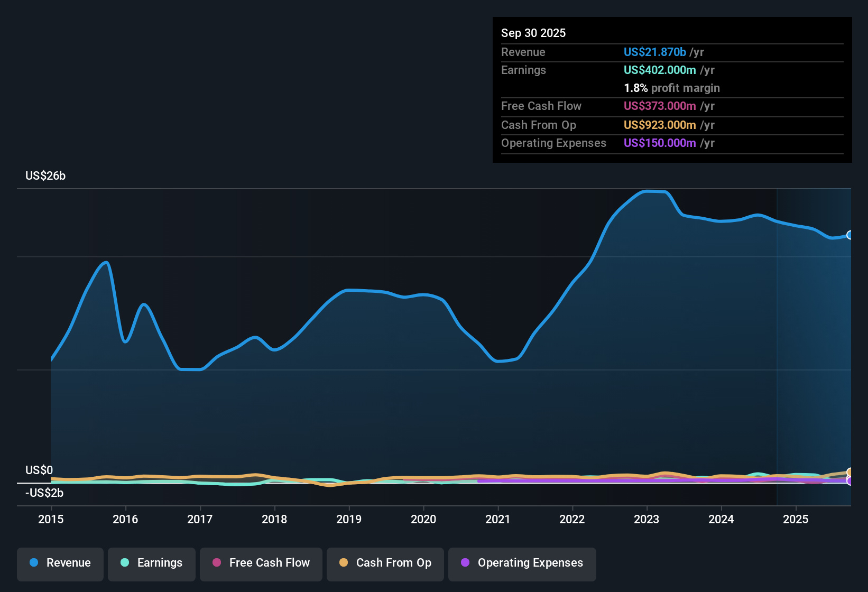Click the pink Free Cash Flow legend dot

point(216,563)
